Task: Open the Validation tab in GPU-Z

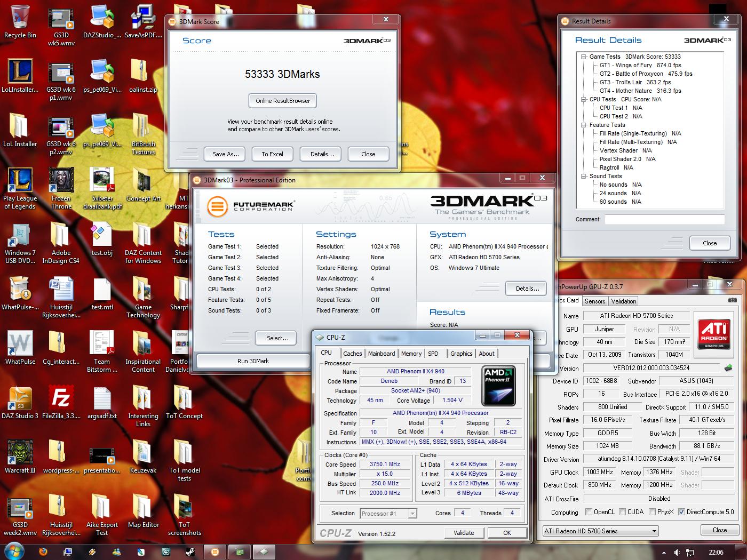Action: click(624, 301)
